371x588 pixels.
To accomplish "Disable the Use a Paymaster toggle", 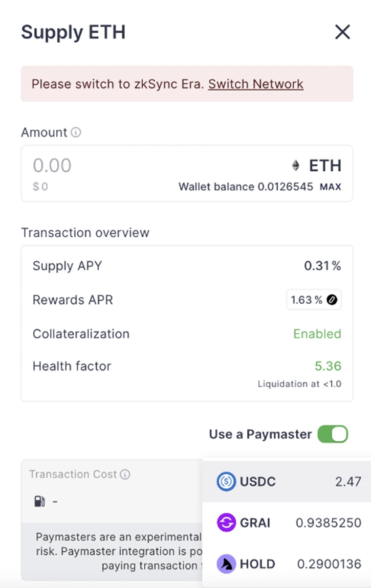I will click(332, 434).
